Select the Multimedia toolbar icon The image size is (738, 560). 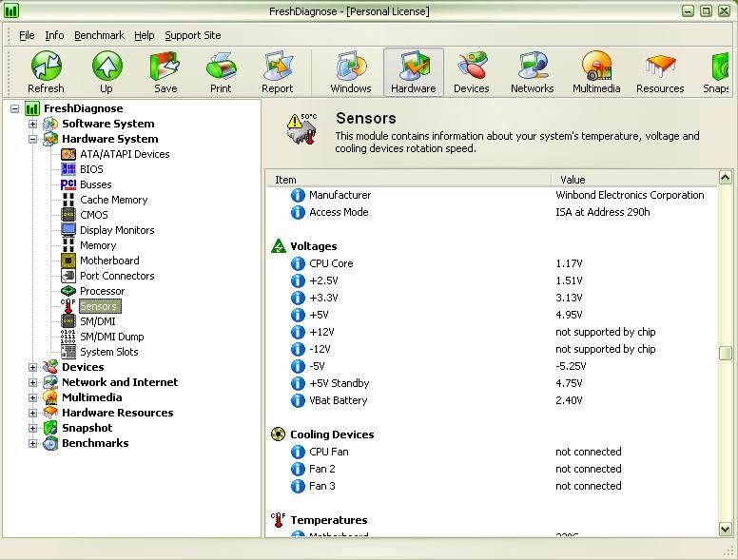click(596, 67)
